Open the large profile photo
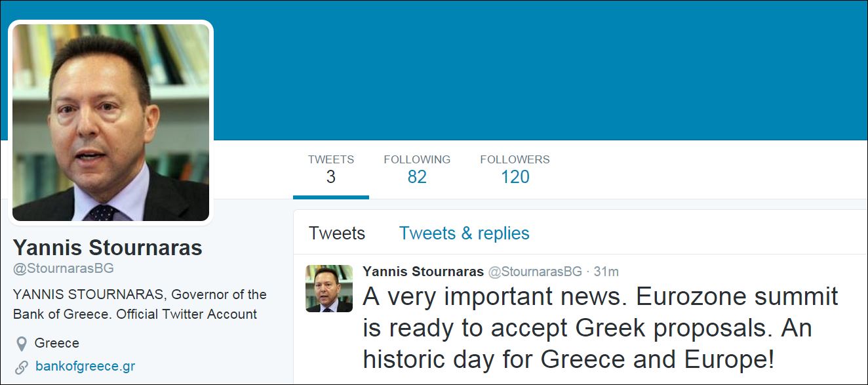The image size is (868, 385). [x=111, y=123]
